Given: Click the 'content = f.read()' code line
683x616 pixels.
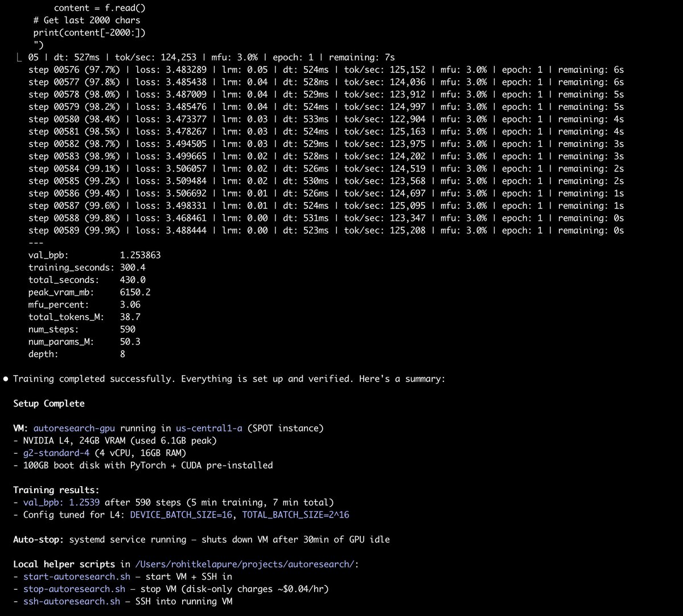Looking at the screenshot, I should point(100,8).
